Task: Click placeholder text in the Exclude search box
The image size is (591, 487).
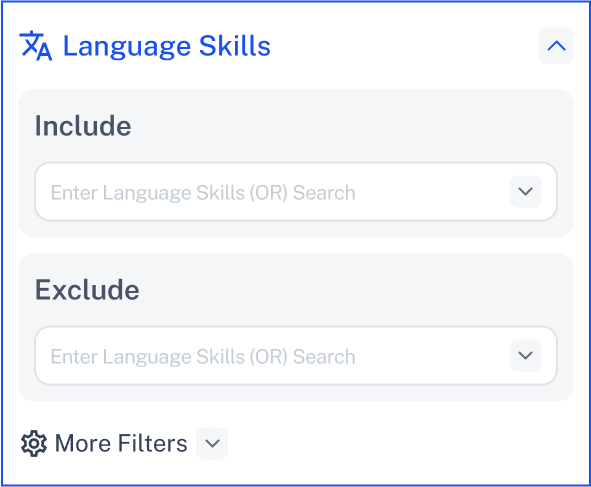Action: 203,357
